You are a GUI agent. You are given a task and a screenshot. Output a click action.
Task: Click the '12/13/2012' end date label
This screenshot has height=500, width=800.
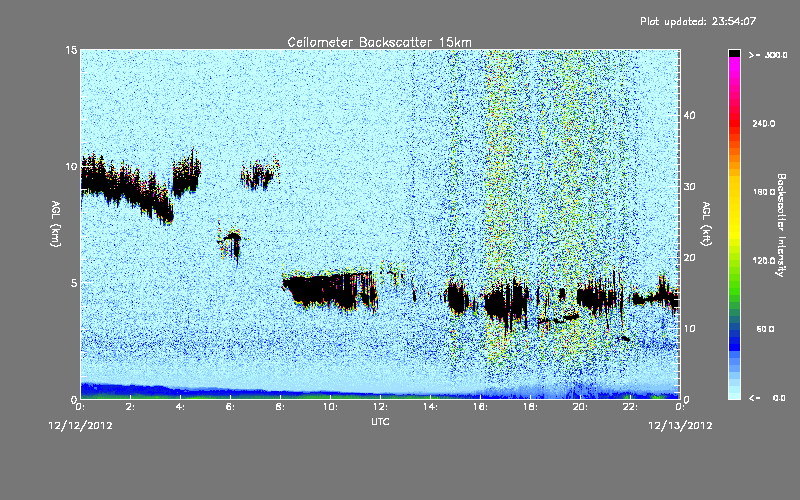680,426
